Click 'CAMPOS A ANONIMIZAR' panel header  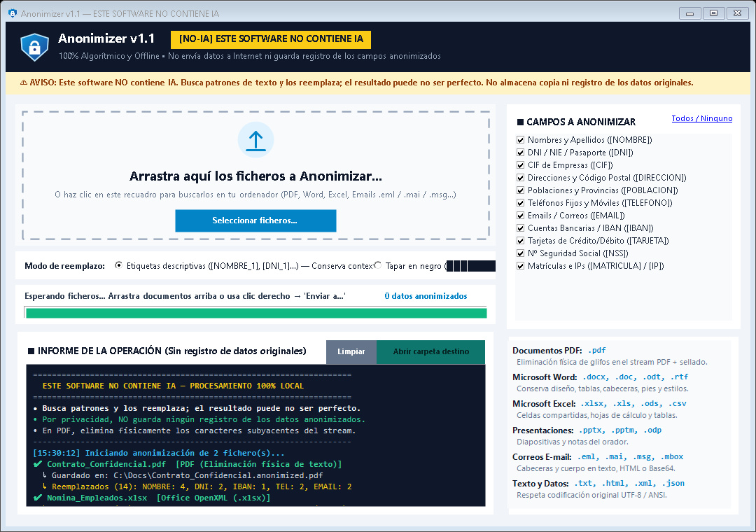pyautogui.click(x=576, y=122)
